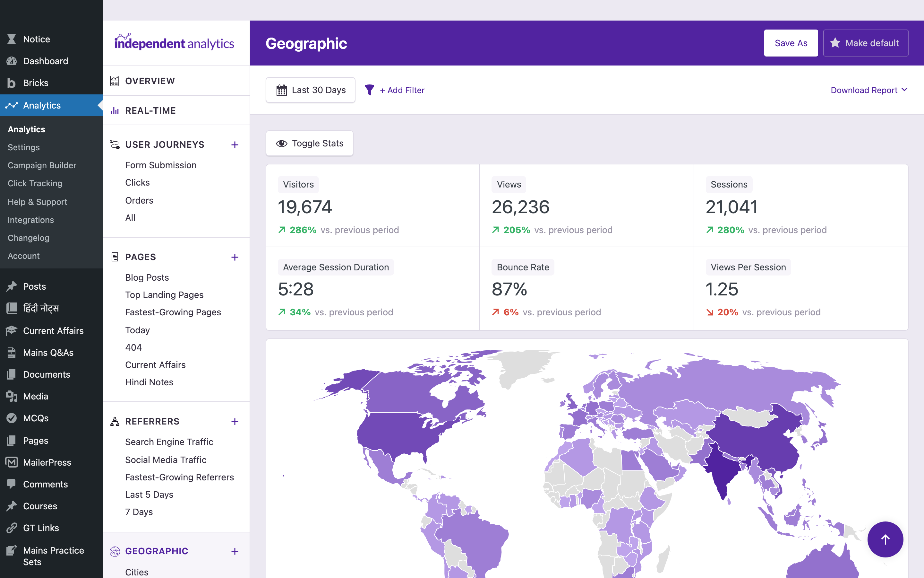This screenshot has height=578, width=924.
Task: Open the Hindi Notes report
Action: (x=149, y=382)
